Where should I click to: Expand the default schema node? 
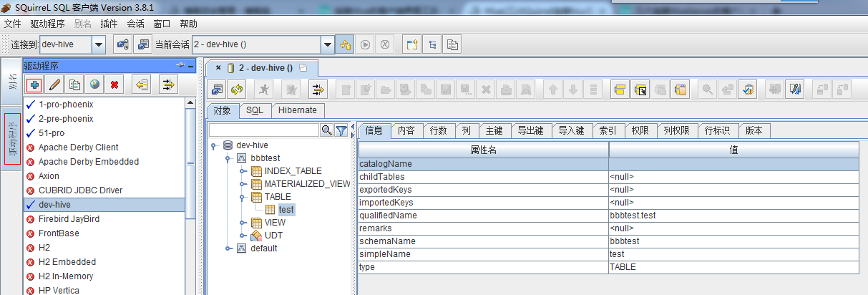(x=229, y=248)
